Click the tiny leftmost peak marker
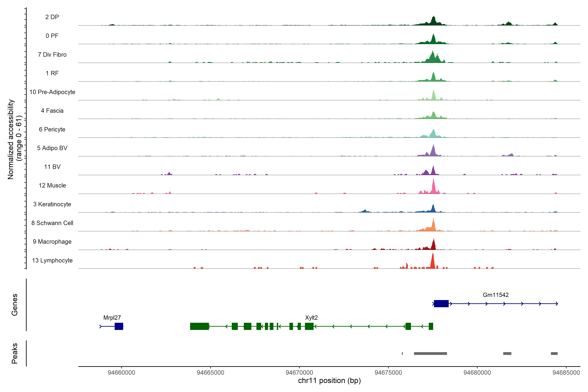This screenshot has height=392, width=588. coord(402,353)
